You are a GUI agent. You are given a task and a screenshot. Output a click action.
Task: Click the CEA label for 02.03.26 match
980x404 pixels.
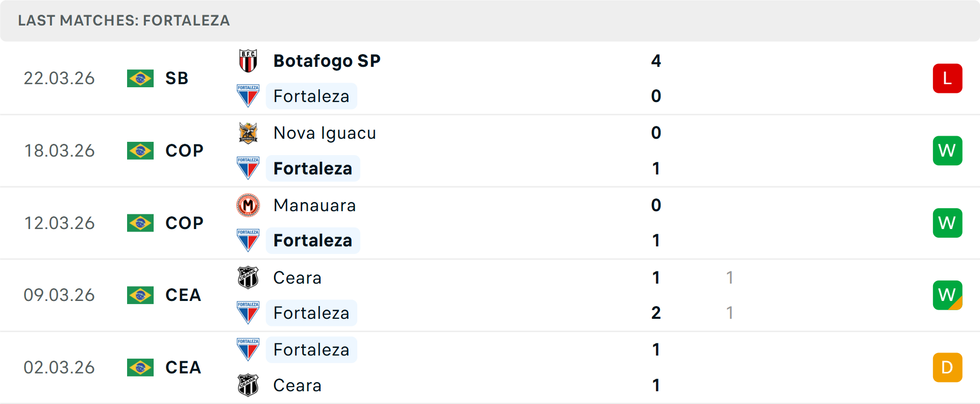pos(183,367)
